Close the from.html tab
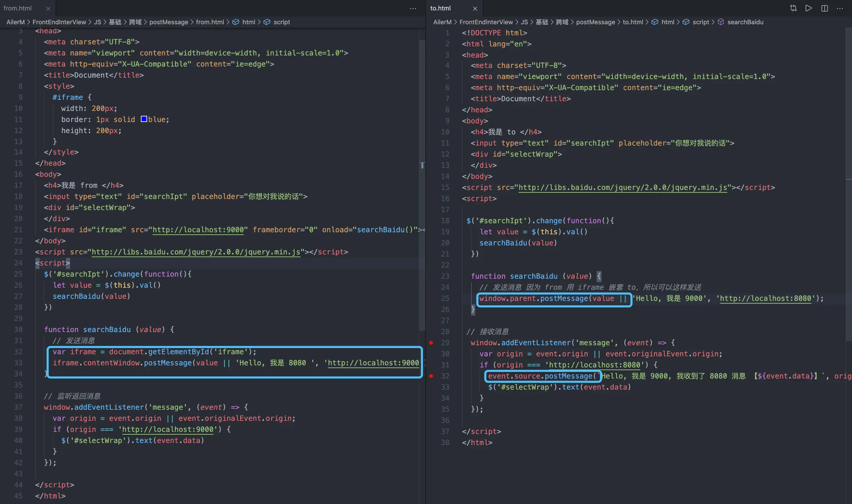This screenshot has height=504, width=852. point(48,8)
